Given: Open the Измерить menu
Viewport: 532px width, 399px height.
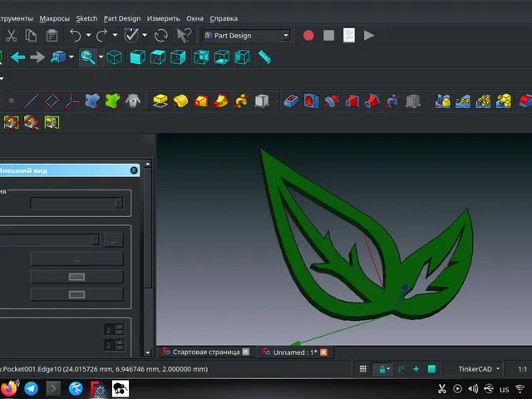Looking at the screenshot, I should click(x=163, y=18).
